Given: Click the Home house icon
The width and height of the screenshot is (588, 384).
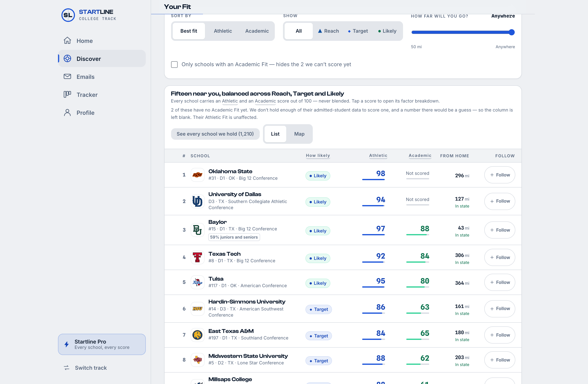Looking at the screenshot, I should click(x=67, y=40).
